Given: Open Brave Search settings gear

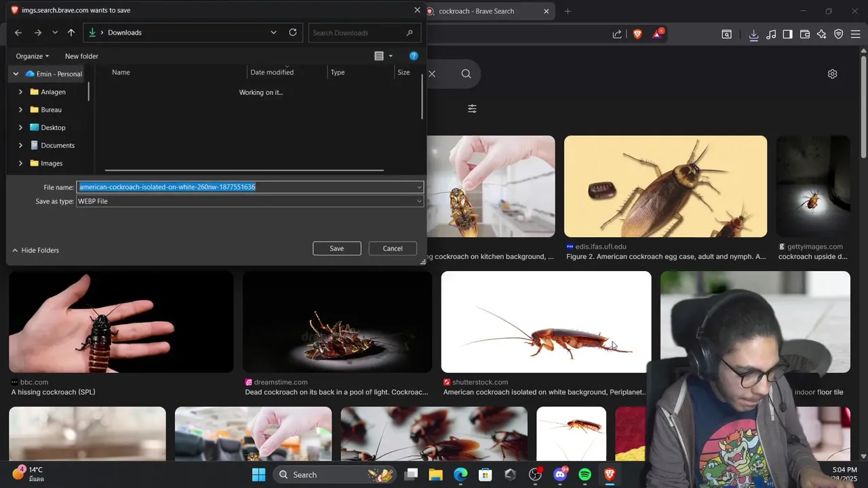Looking at the screenshot, I should tap(833, 74).
